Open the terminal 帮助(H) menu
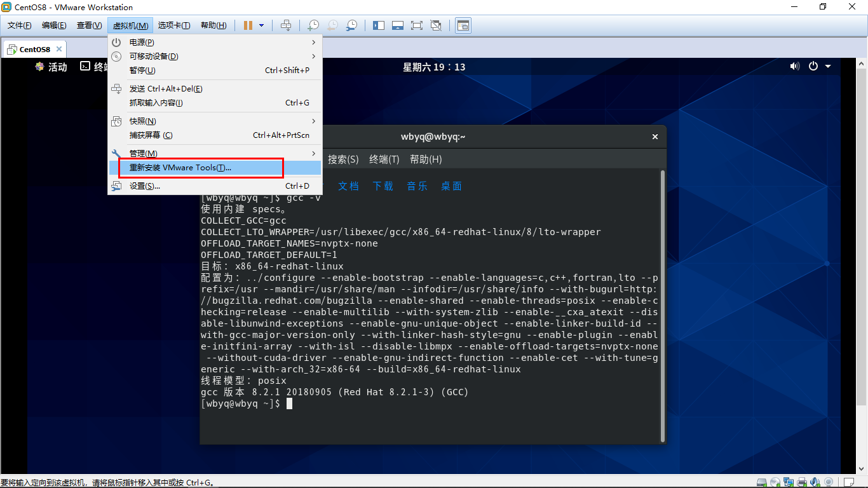This screenshot has width=868, height=488. (426, 159)
